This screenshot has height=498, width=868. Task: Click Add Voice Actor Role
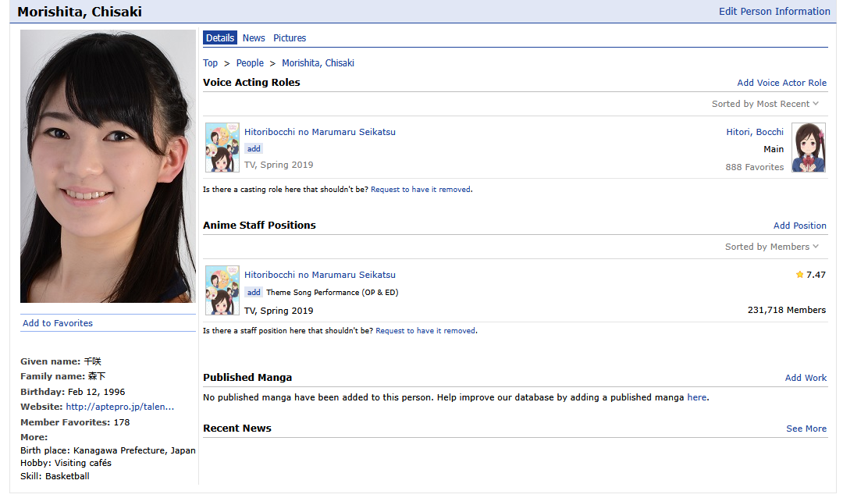pos(781,83)
